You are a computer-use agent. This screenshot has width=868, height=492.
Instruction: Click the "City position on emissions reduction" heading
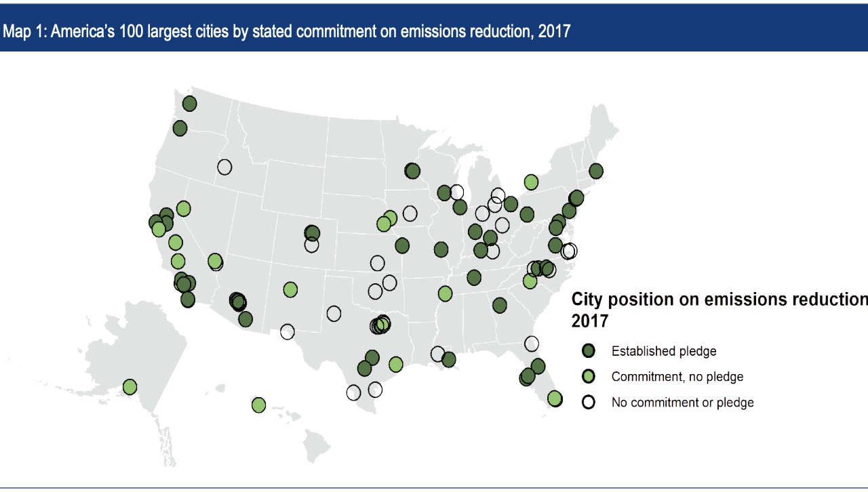[x=719, y=300]
